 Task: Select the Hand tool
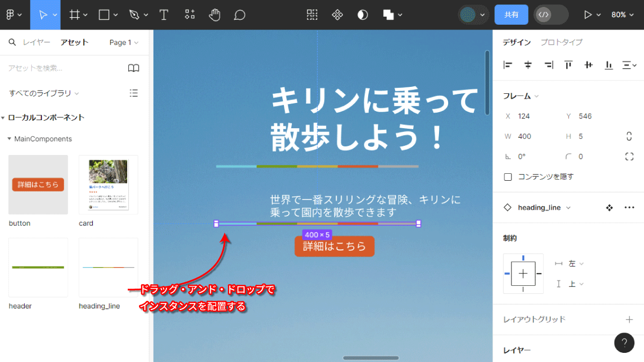pyautogui.click(x=215, y=15)
